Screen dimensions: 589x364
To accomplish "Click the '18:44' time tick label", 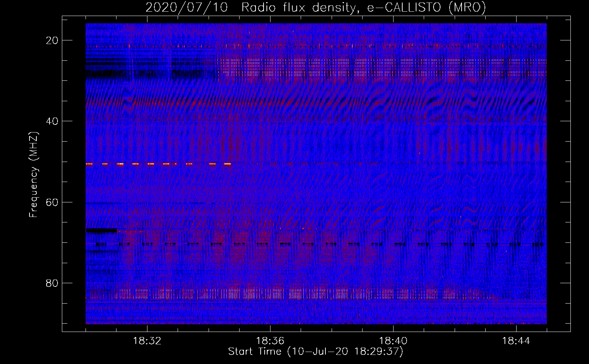I will pyautogui.click(x=516, y=341).
